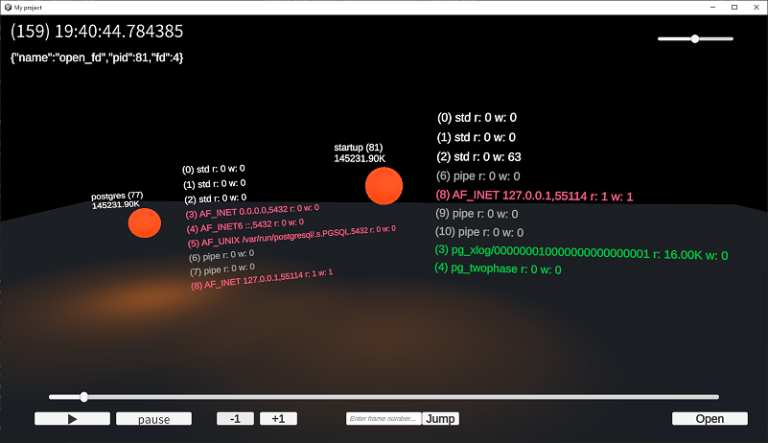Minimize the My project window
The height and width of the screenshot is (443, 768).
point(713,7)
